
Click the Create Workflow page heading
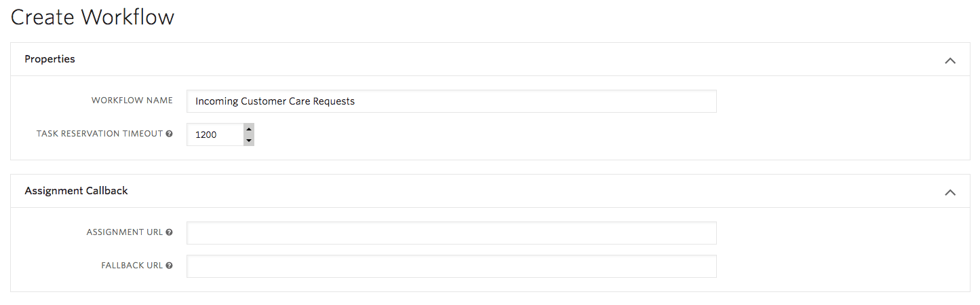coord(92,17)
